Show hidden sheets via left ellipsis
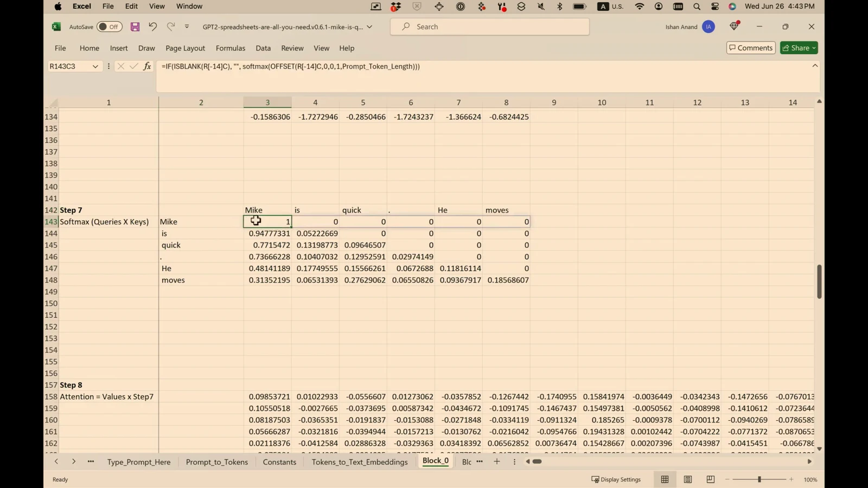The width and height of the screenshot is (868, 488). 91,462
